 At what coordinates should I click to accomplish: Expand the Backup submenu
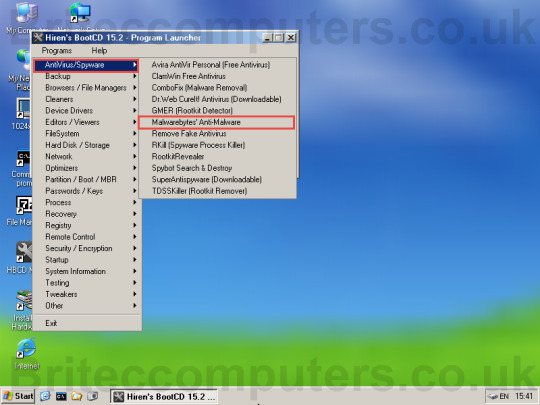pyautogui.click(x=86, y=76)
